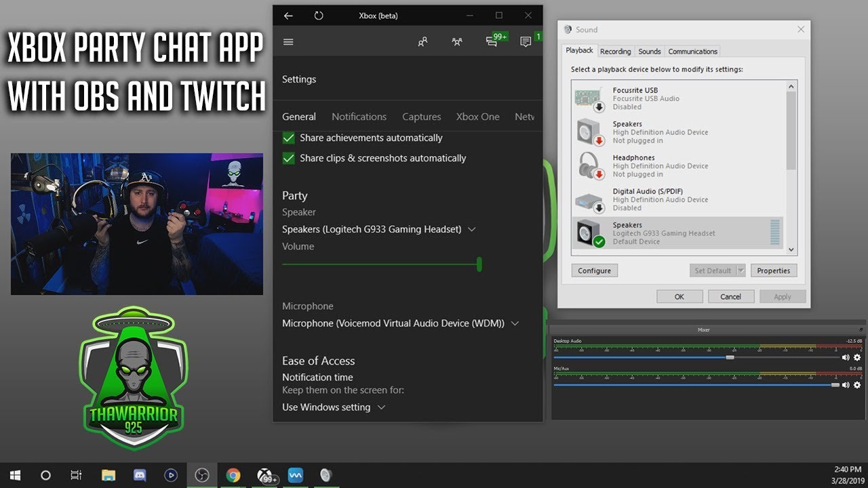The width and height of the screenshot is (868, 488).
Task: Open File Explorer from taskbar
Action: 108,475
